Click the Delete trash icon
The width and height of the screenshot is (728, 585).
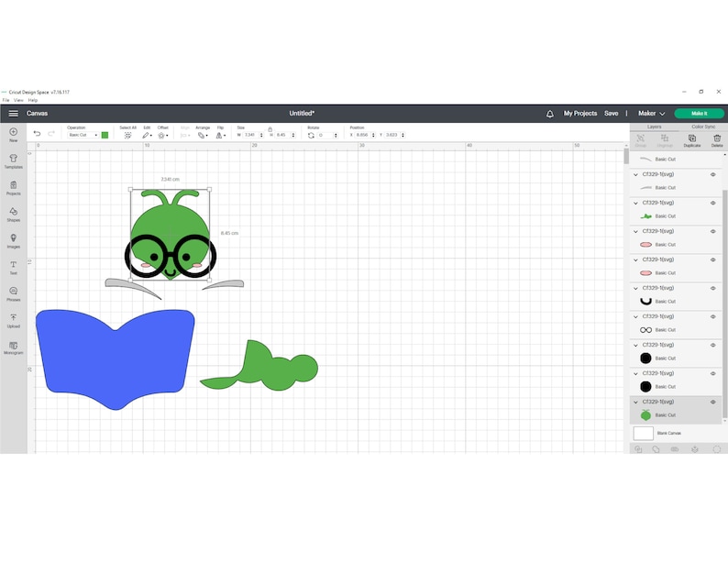pyautogui.click(x=717, y=138)
